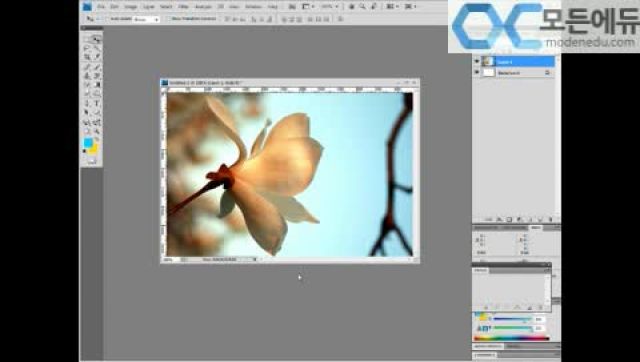Image resolution: width=640 pixels, height=362 pixels.
Task: Toggle Quick Mask mode
Action: 91,162
